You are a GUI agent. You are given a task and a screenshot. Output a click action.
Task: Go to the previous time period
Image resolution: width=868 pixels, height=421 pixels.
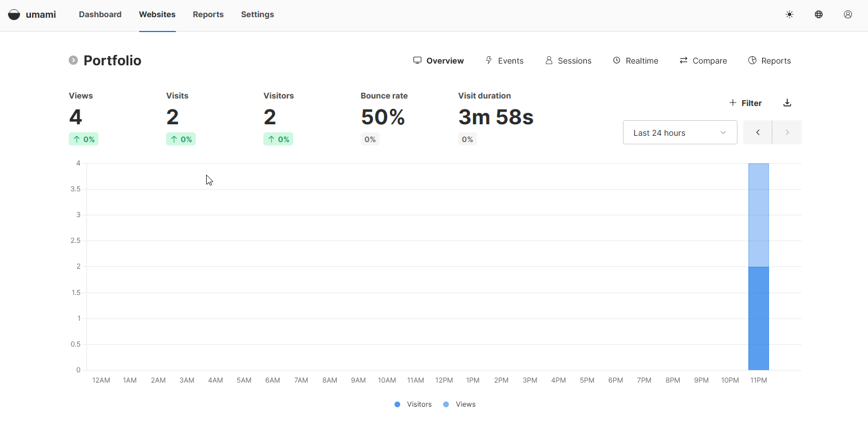(757, 132)
